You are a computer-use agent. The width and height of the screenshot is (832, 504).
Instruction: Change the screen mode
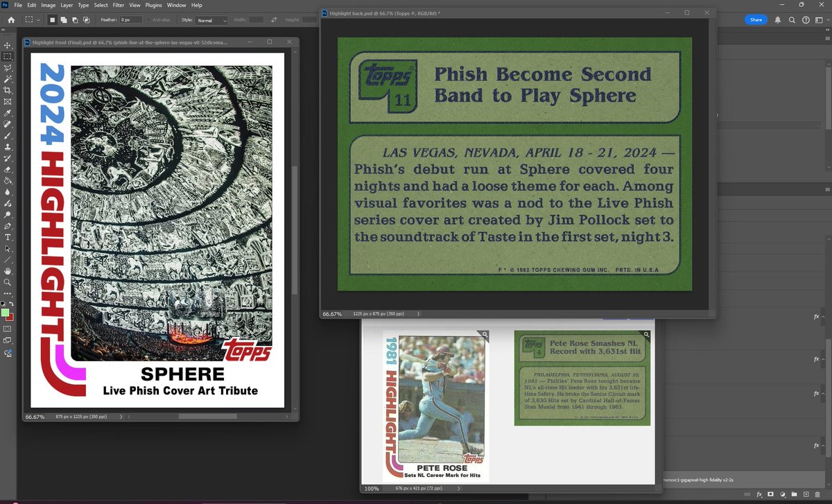[8, 340]
